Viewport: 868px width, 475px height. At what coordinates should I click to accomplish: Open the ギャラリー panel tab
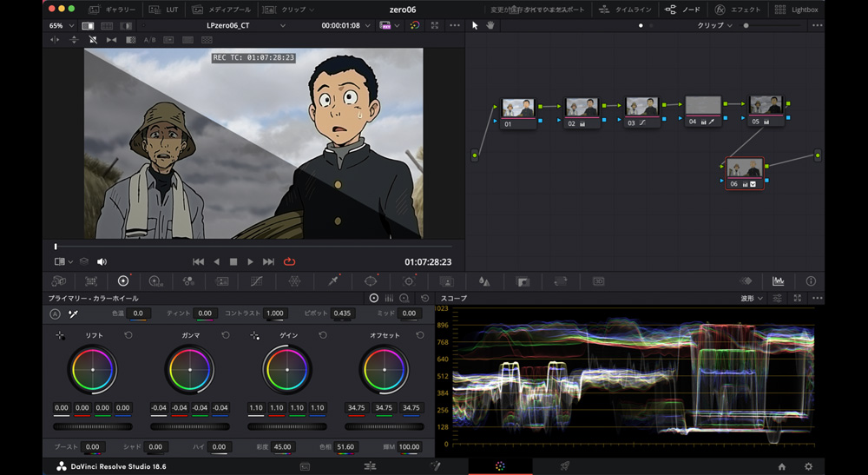pyautogui.click(x=111, y=10)
